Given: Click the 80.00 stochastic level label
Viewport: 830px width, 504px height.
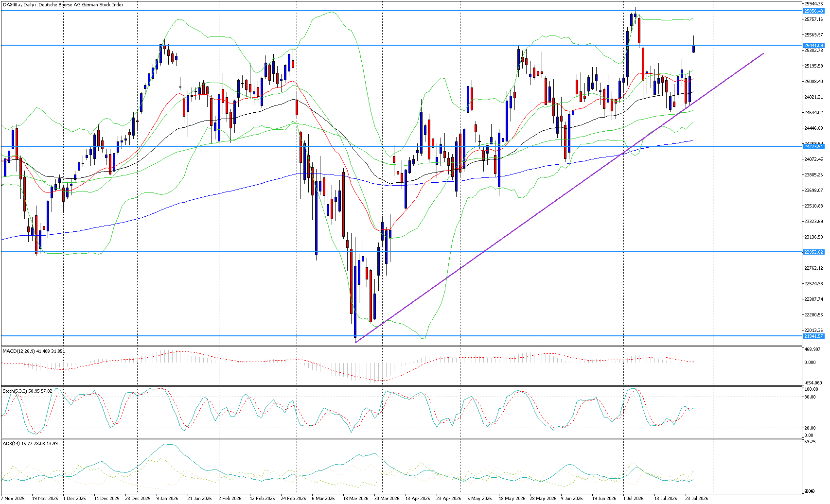Looking at the screenshot, I should coord(811,397).
